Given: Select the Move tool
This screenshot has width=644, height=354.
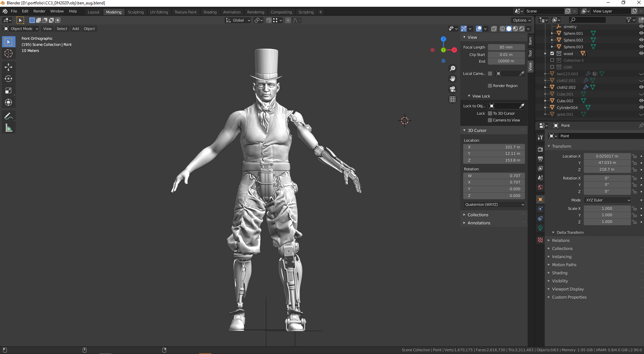Looking at the screenshot, I should (x=8, y=67).
